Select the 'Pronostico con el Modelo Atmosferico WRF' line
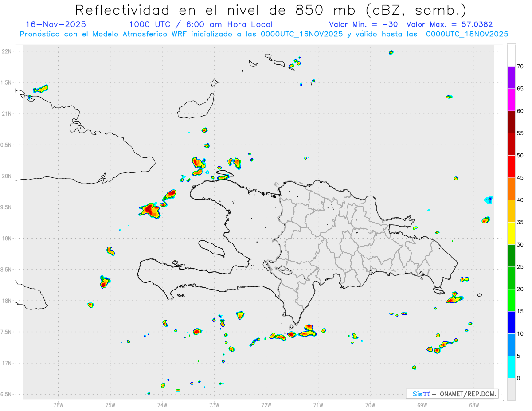 point(264,34)
